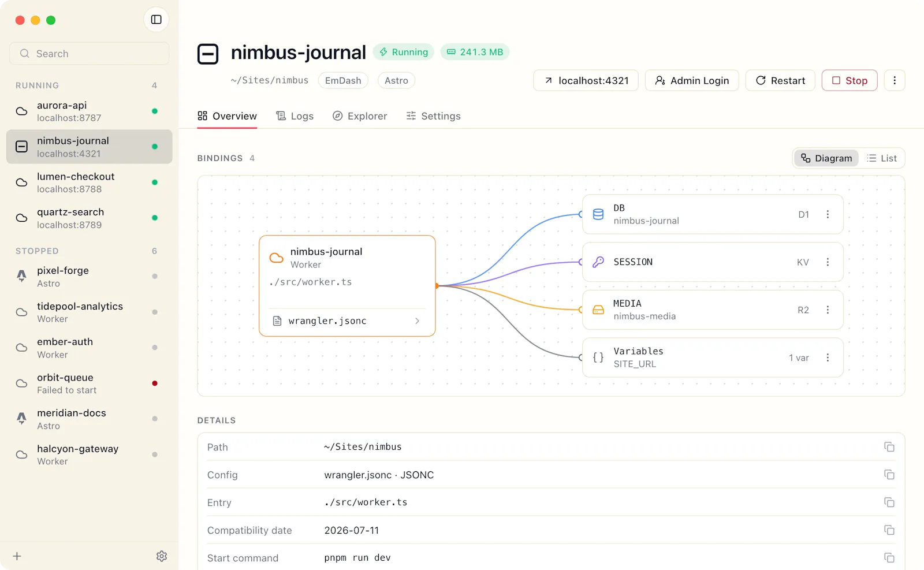Select quartz-search in the sidebar

coord(90,218)
